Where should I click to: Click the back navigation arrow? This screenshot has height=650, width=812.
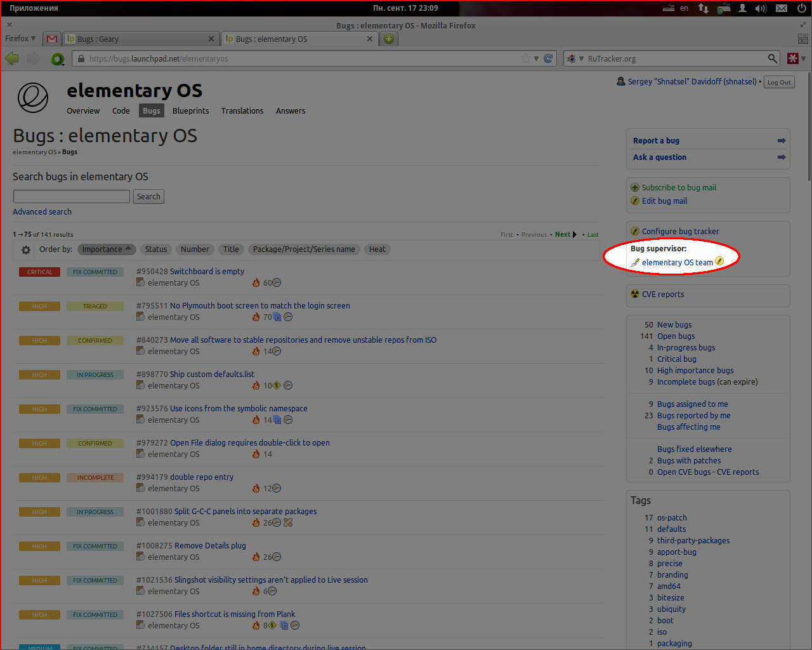[x=12, y=58]
